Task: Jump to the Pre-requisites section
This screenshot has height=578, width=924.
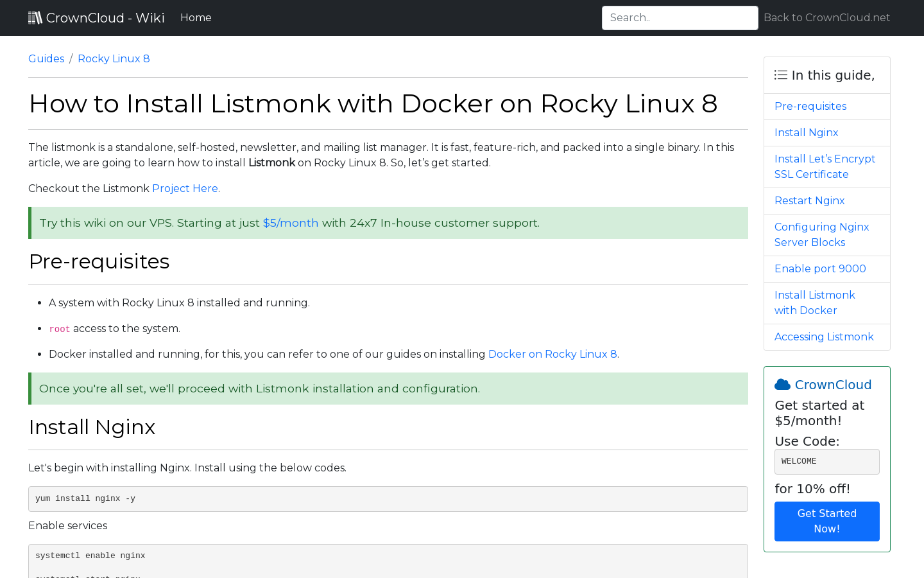Action: [810, 106]
